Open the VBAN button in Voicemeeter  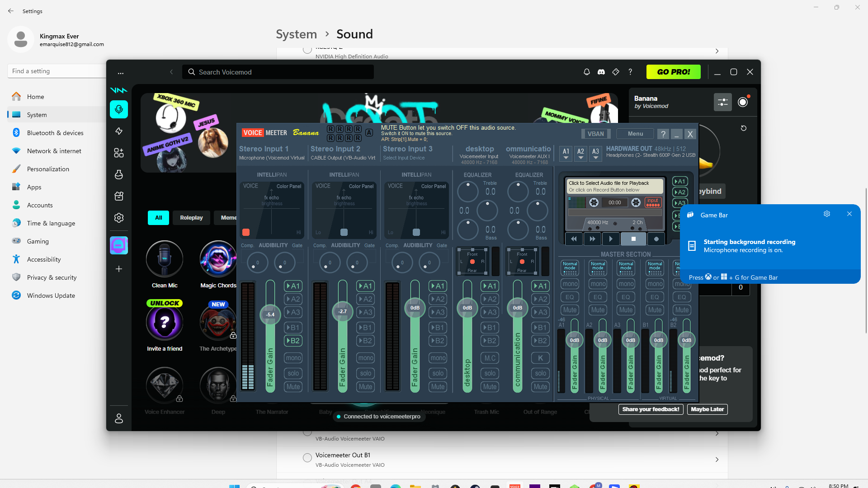595,134
